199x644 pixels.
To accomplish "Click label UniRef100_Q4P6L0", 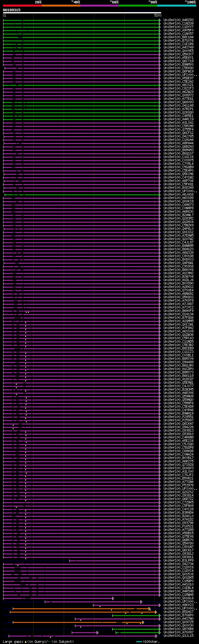I will point(178,229).
